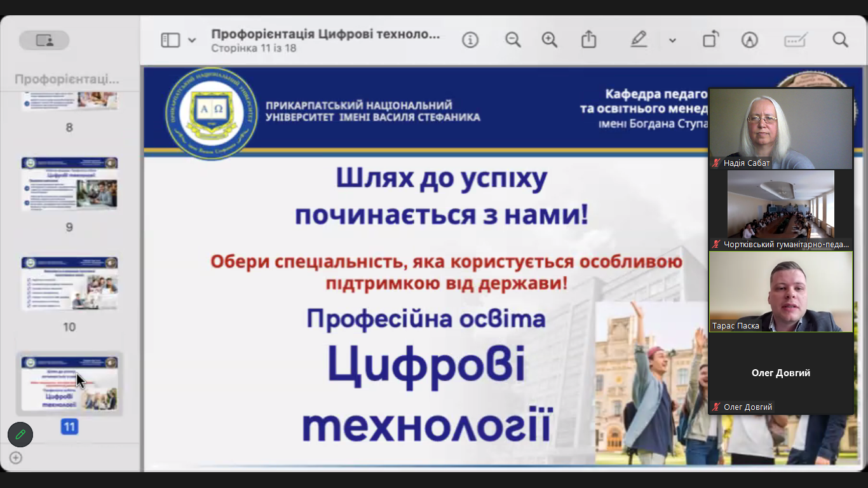Image resolution: width=868 pixels, height=488 pixels.
Task: Show the document info inspector
Action: (x=470, y=40)
